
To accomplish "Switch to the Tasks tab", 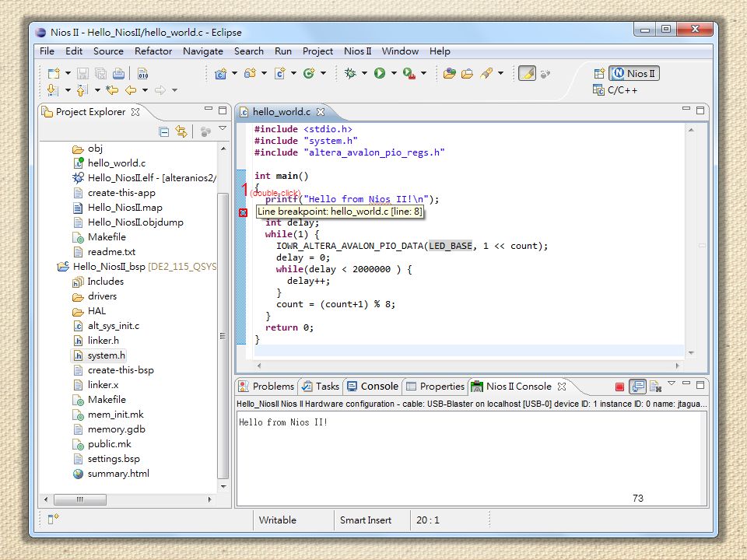I will point(321,387).
